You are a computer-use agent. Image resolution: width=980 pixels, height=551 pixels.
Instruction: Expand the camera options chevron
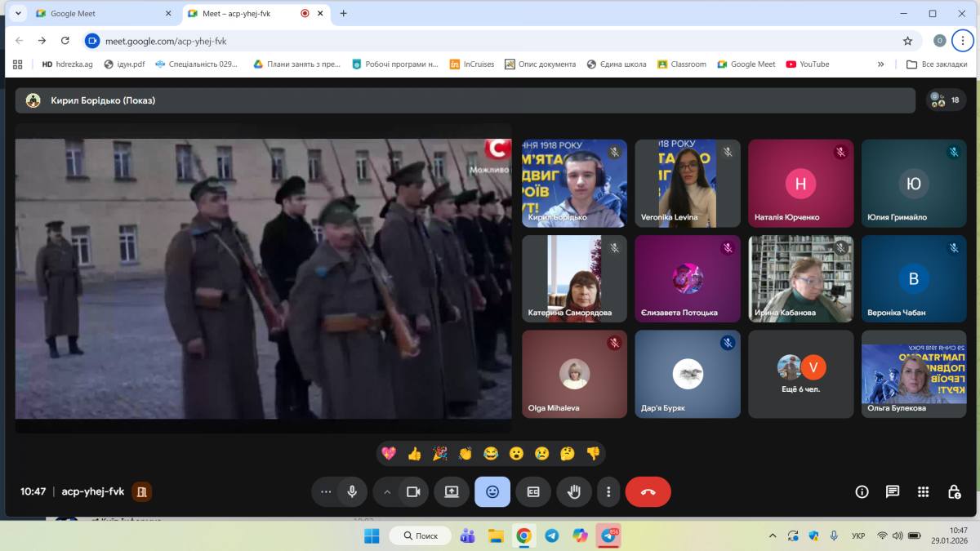[387, 491]
